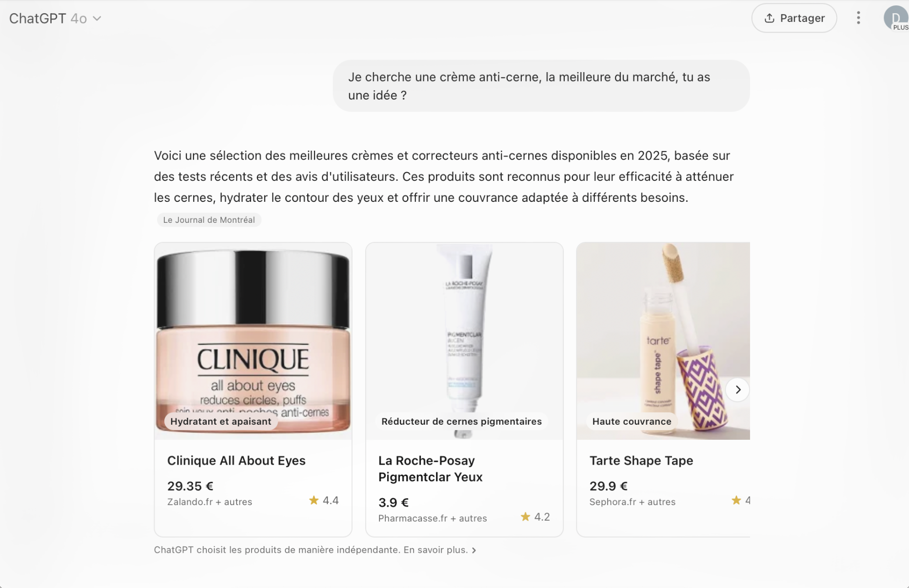909x588 pixels.
Task: Click the Le Journal de Montréal source chip
Action: pos(209,220)
